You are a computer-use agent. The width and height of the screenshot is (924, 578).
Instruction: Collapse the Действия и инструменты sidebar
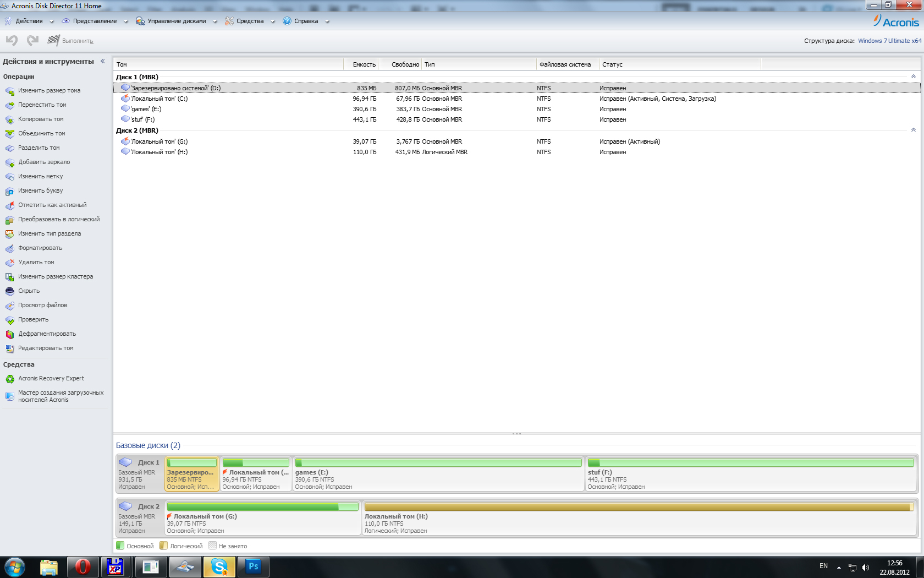click(x=103, y=61)
